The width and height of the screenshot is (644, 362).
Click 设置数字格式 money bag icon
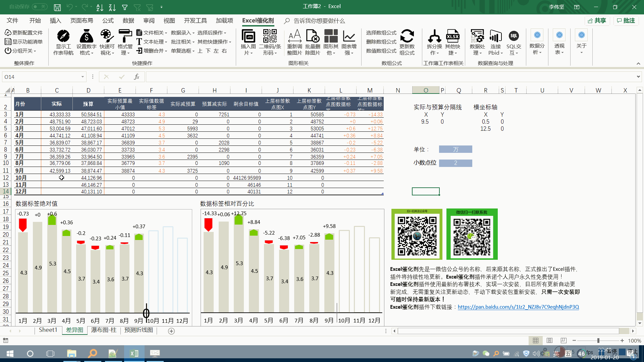(86, 36)
